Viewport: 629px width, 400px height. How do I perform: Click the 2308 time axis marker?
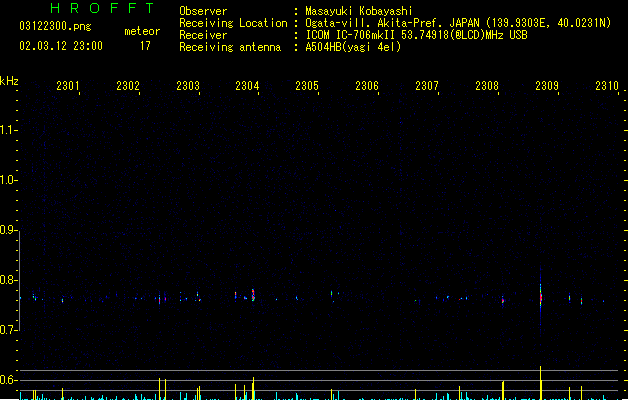(487, 86)
